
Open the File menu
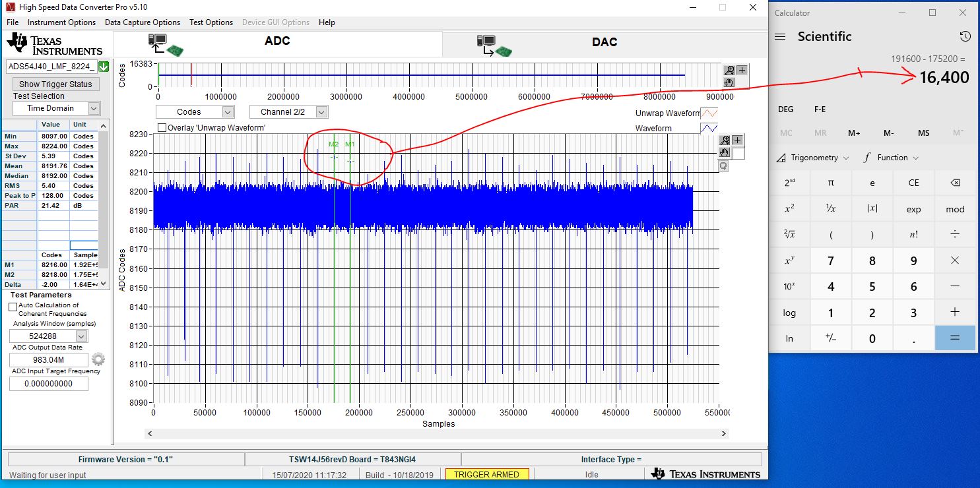(13, 22)
